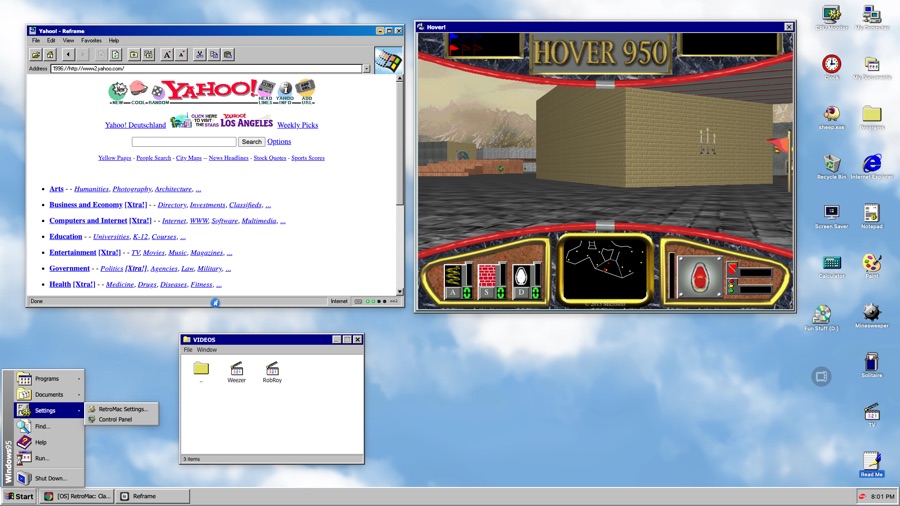900x506 pixels.
Task: Open the Read Me desktop icon
Action: [x=871, y=464]
